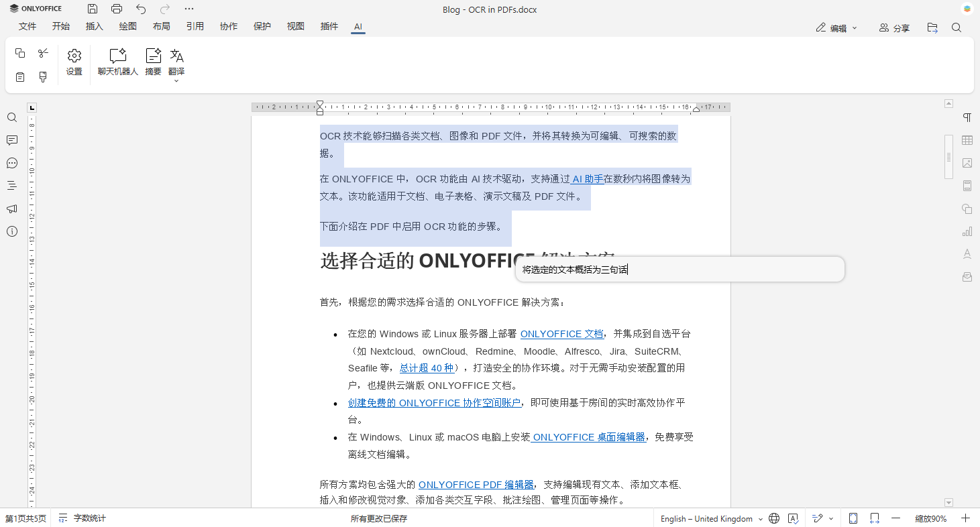
Task: Toggle spell checking in status bar
Action: tap(793, 518)
